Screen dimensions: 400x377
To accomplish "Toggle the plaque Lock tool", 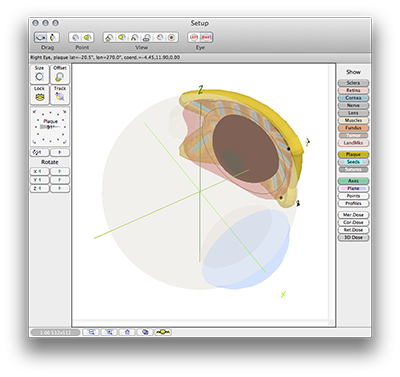I will pos(39,95).
